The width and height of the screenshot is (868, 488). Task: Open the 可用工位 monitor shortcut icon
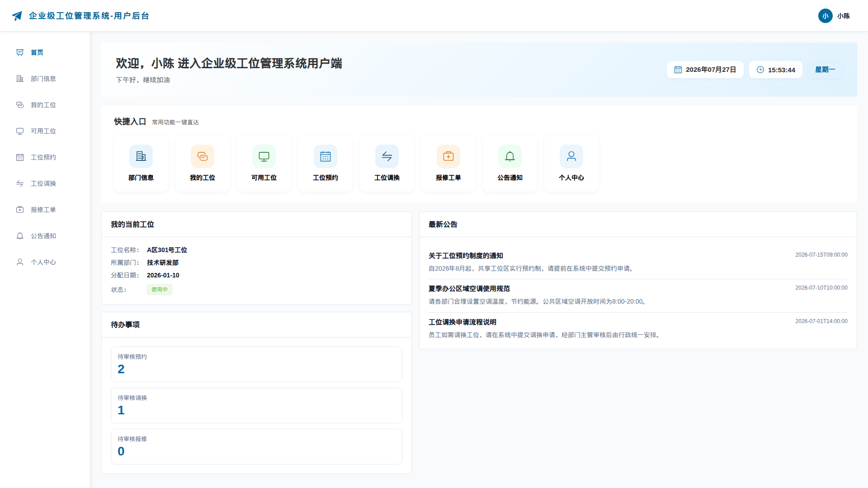[x=264, y=156]
